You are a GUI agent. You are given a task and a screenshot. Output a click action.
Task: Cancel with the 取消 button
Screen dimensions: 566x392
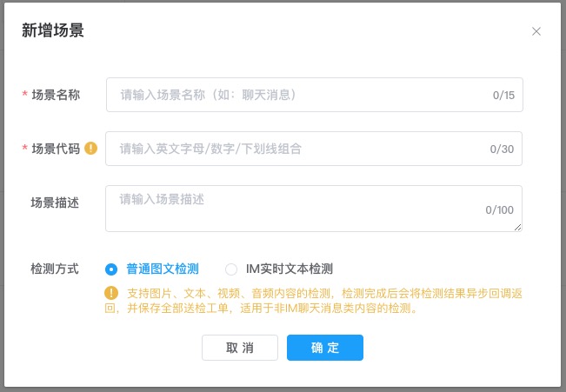(x=240, y=348)
